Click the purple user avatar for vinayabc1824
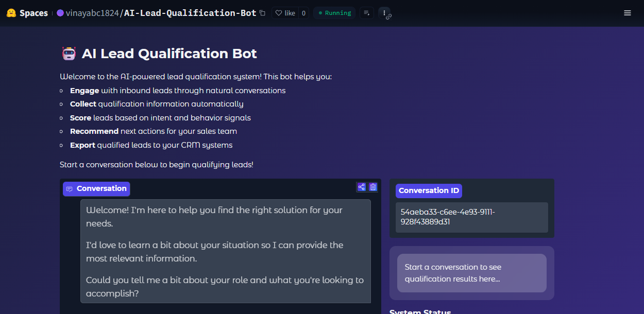The height and width of the screenshot is (314, 644). 60,13
